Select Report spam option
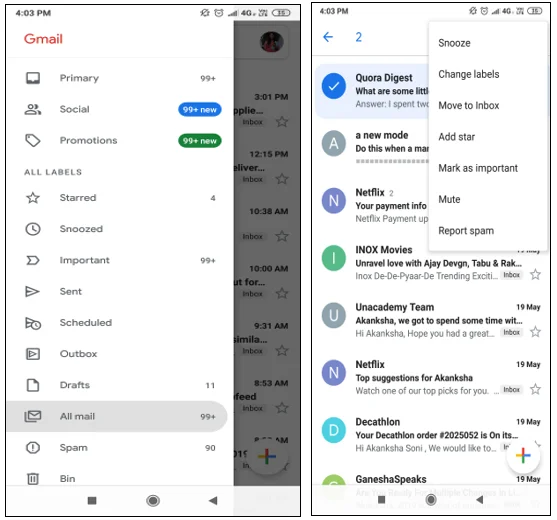 tap(466, 231)
